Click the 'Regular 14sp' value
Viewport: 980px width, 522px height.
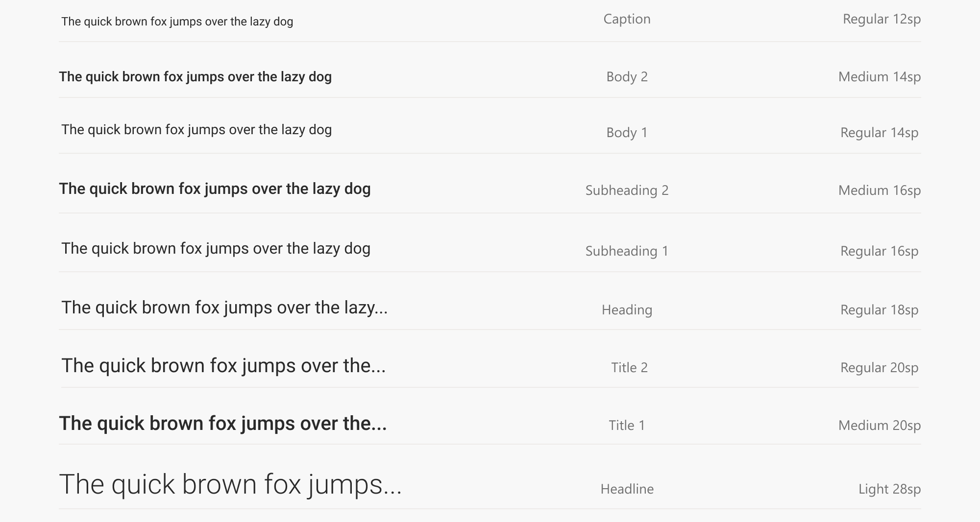879,133
